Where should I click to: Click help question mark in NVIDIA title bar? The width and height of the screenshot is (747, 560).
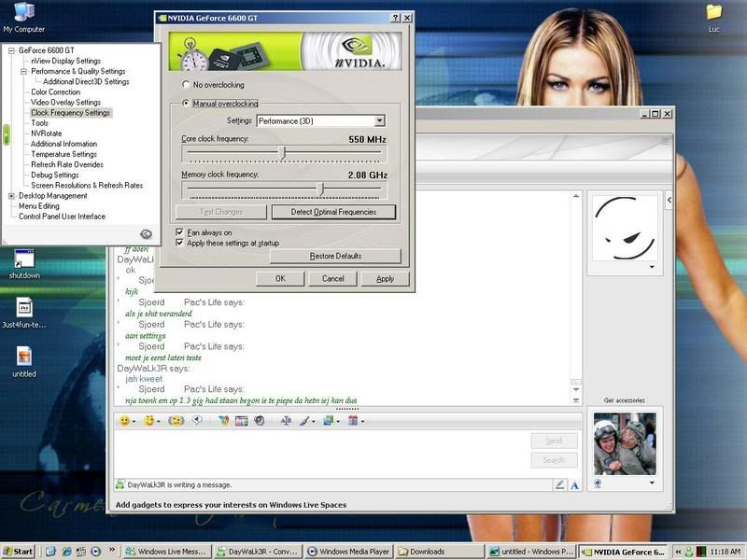pyautogui.click(x=395, y=18)
